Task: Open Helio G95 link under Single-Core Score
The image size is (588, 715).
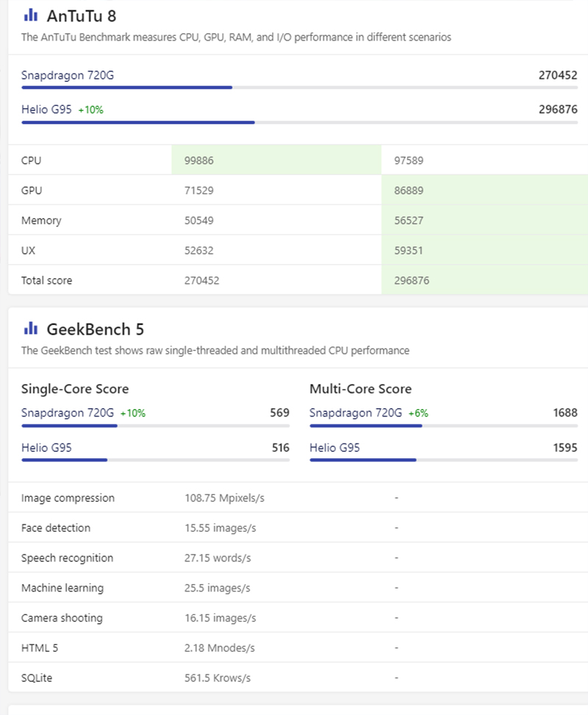Action: coord(46,447)
